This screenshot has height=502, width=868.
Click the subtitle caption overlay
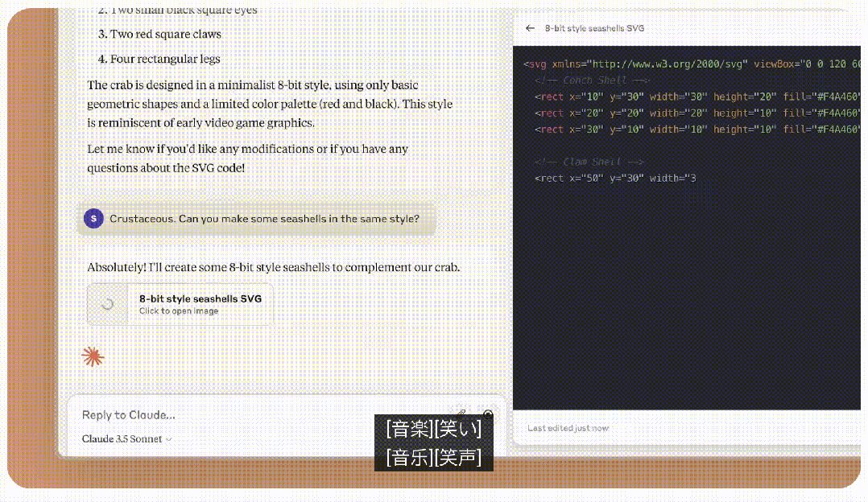point(433,442)
